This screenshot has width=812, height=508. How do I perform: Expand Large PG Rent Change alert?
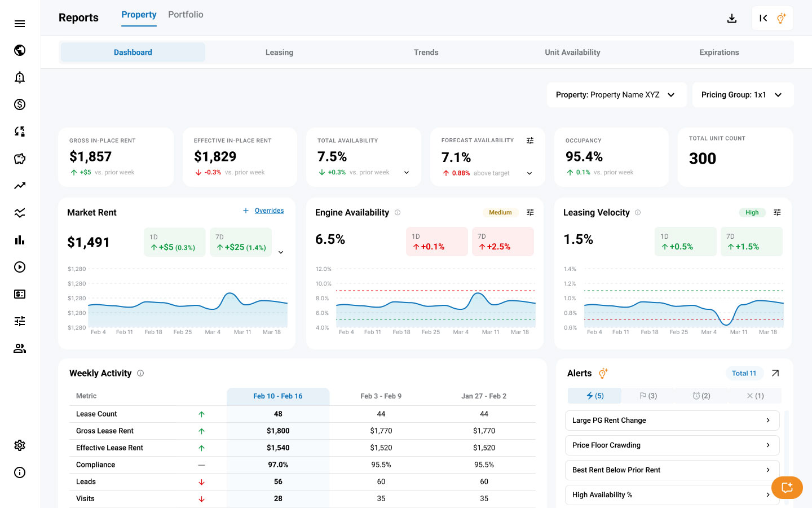tap(672, 421)
